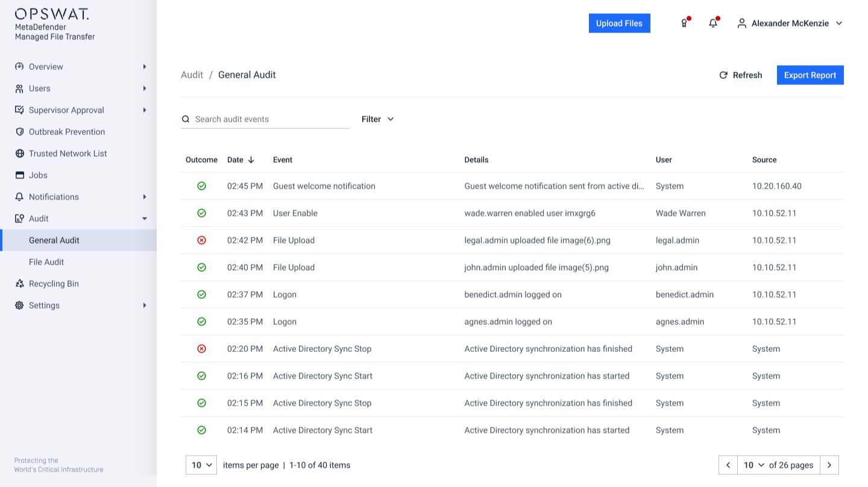Open notifications via the bell icon
The image size is (868, 487).
pyautogui.click(x=713, y=23)
